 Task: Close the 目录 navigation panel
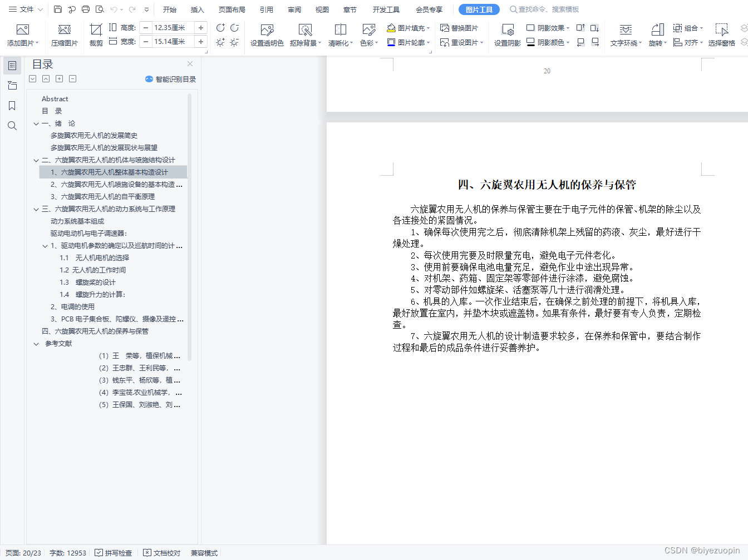(x=190, y=64)
